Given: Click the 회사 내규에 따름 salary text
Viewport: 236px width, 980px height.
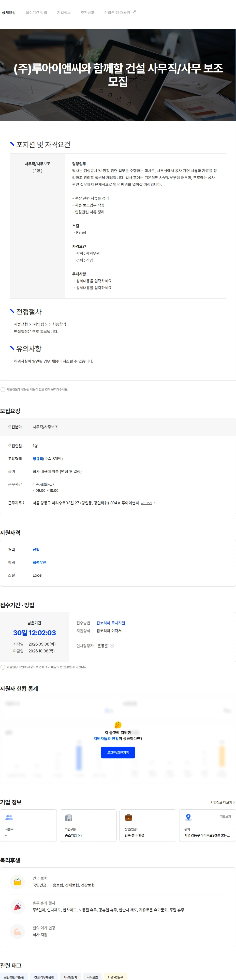Looking at the screenshot, I should click(57, 471).
